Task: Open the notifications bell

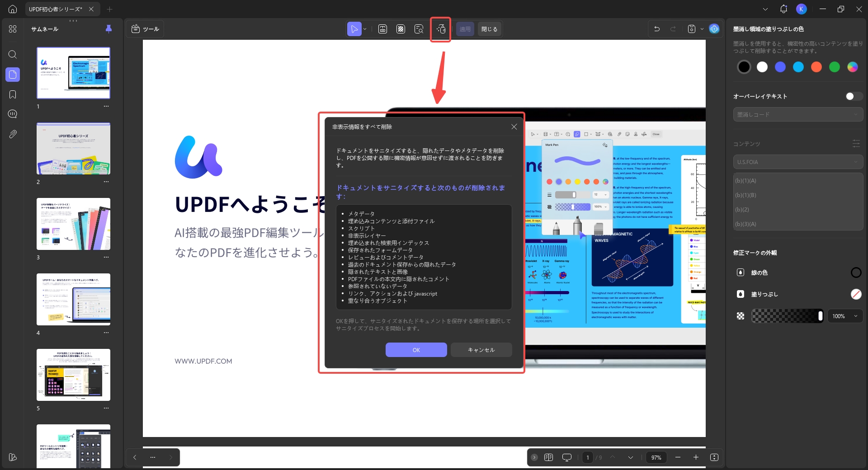Action: pos(783,9)
